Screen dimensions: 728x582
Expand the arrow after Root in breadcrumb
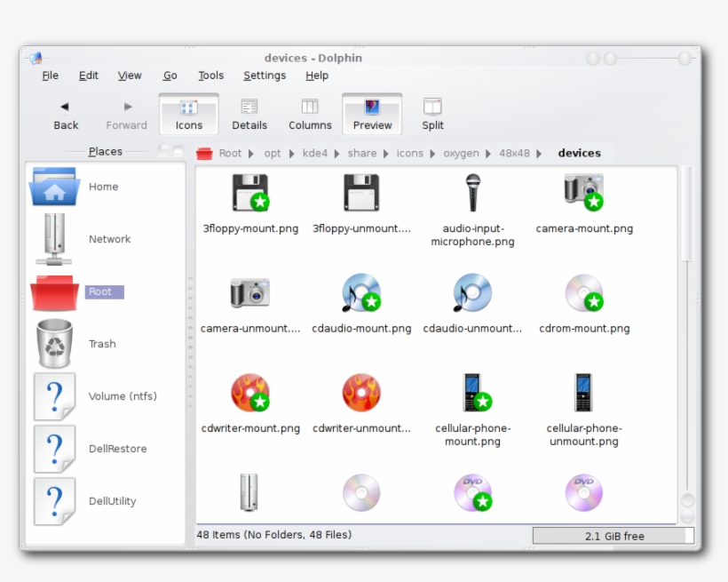(251, 154)
